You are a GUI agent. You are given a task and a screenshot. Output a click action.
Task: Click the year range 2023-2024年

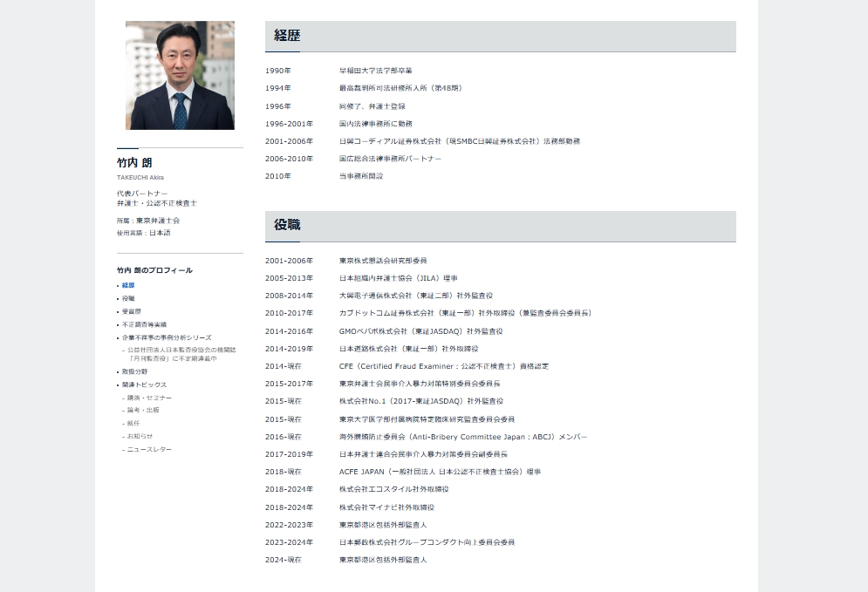pos(289,542)
